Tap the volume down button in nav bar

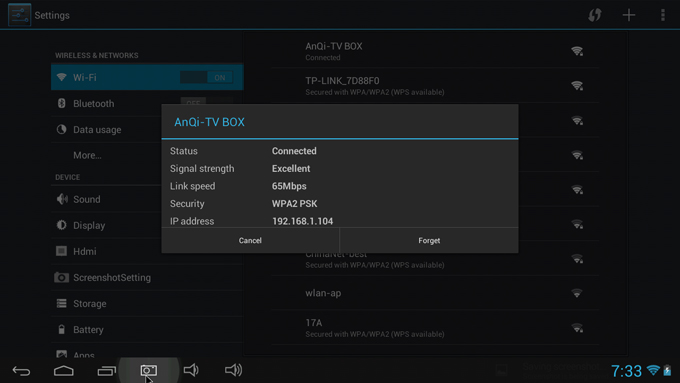(191, 370)
